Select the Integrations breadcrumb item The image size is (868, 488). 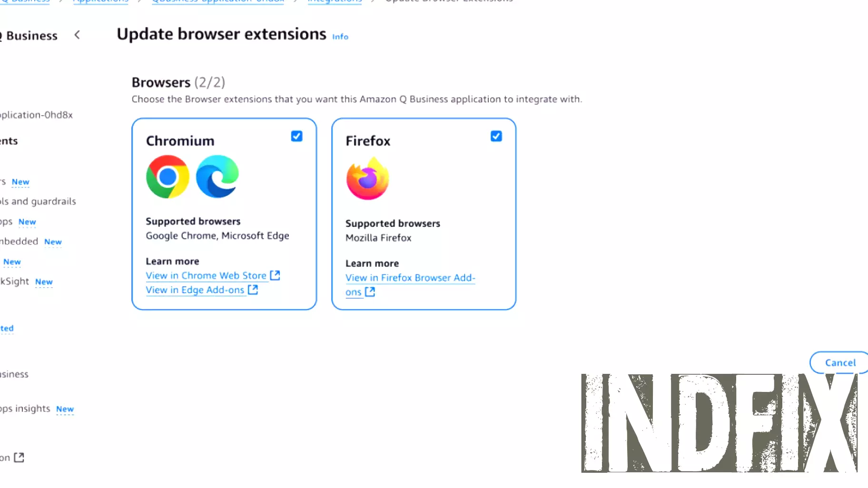[x=335, y=1]
